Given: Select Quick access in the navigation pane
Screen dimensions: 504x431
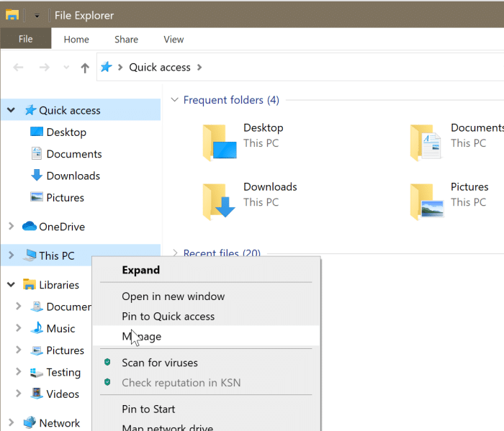Looking at the screenshot, I should [x=81, y=110].
